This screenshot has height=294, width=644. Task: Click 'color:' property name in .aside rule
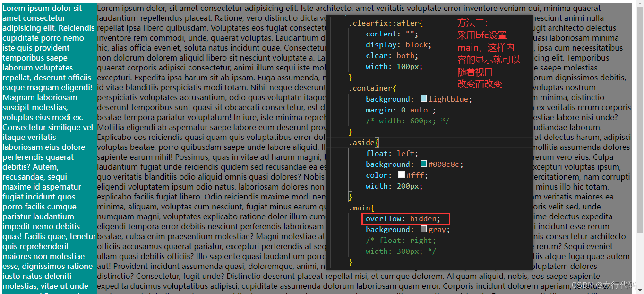(379, 175)
